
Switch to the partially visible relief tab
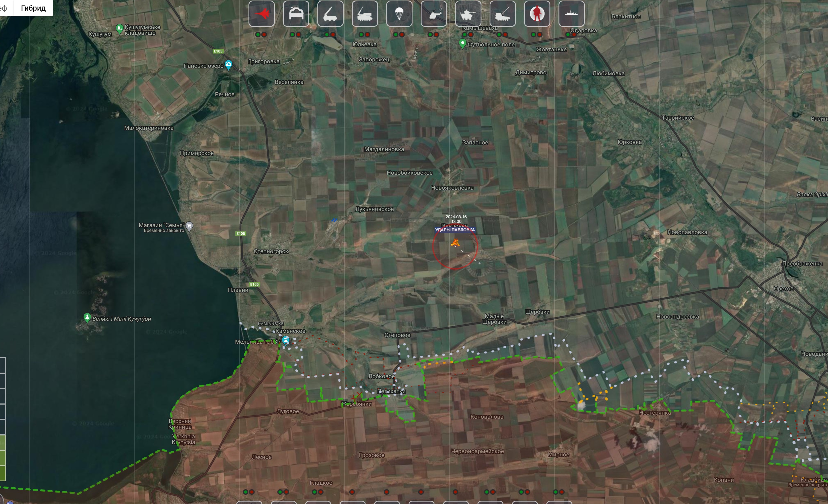4,8
